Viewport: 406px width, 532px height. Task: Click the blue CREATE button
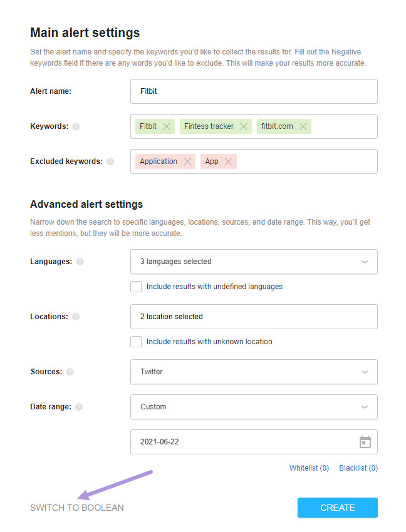[x=338, y=508]
